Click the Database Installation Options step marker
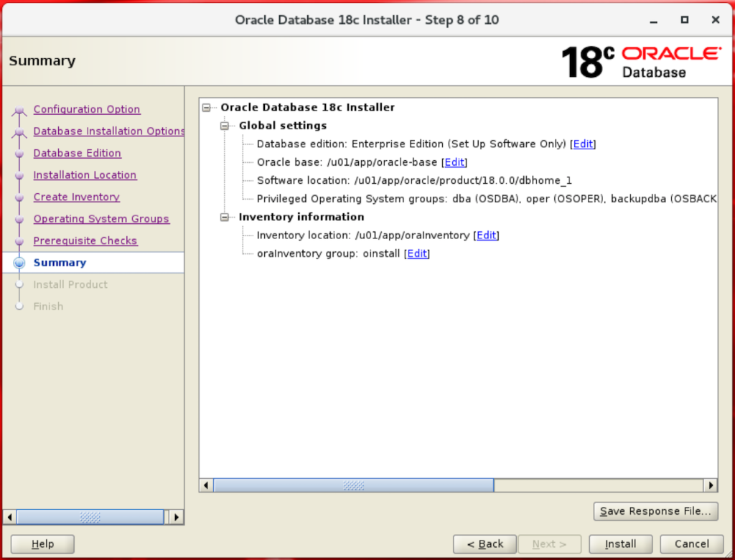 pos(19,133)
